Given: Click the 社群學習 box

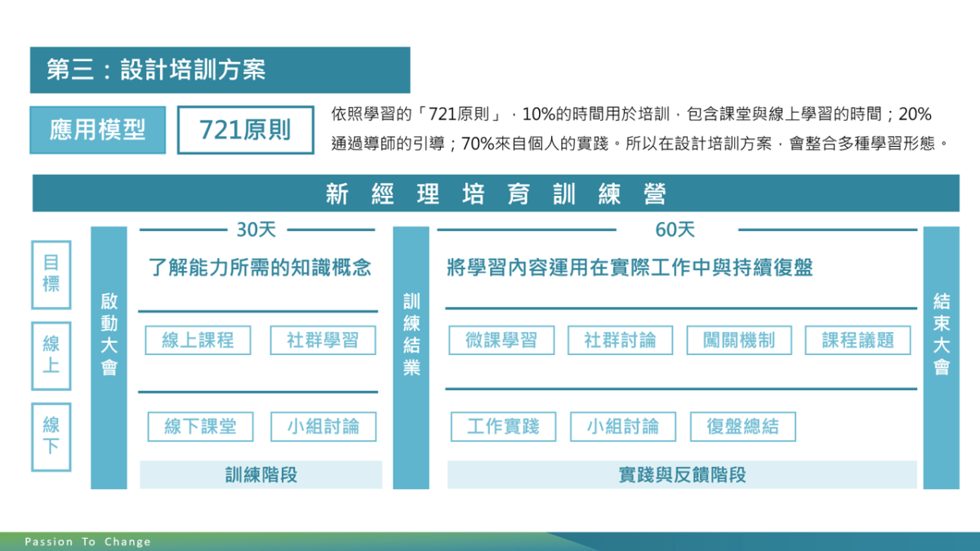Looking at the screenshot, I should (323, 340).
